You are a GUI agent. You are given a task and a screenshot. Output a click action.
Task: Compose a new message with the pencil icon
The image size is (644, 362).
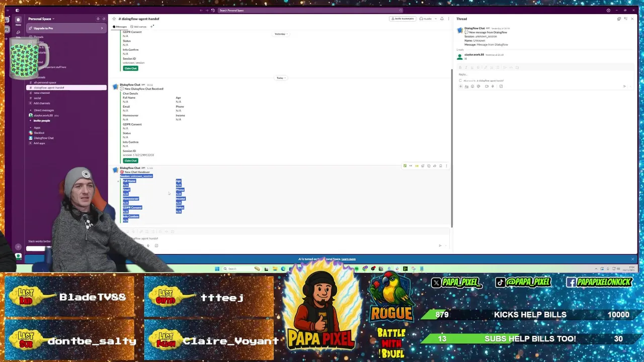[104, 19]
